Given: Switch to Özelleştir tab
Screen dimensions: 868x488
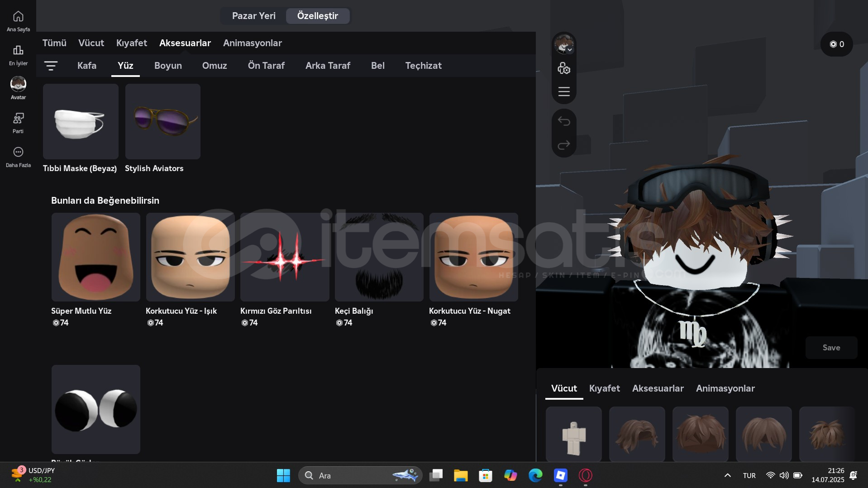Looking at the screenshot, I should [x=317, y=16].
